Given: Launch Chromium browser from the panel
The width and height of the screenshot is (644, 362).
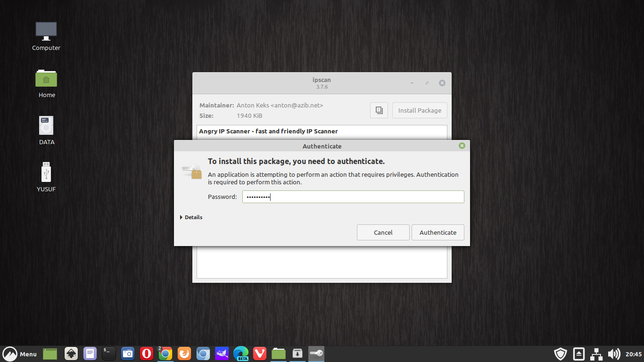Looking at the screenshot, I should [203, 354].
